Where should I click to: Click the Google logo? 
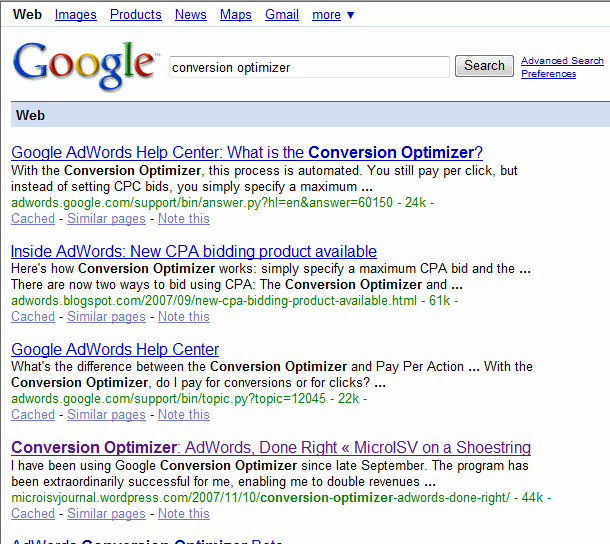[86, 65]
